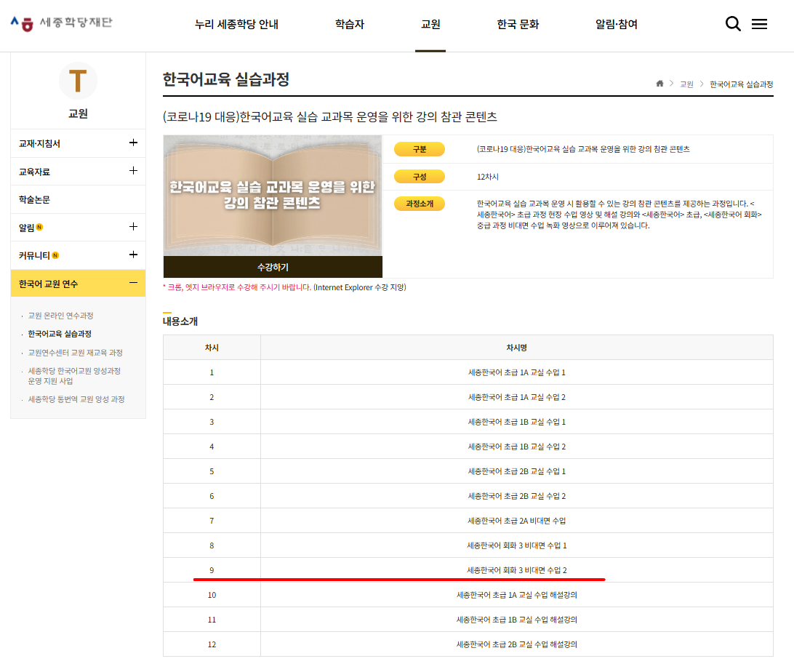794x672 pixels.
Task: Click 교원 in the breadcrumb
Action: 686,84
